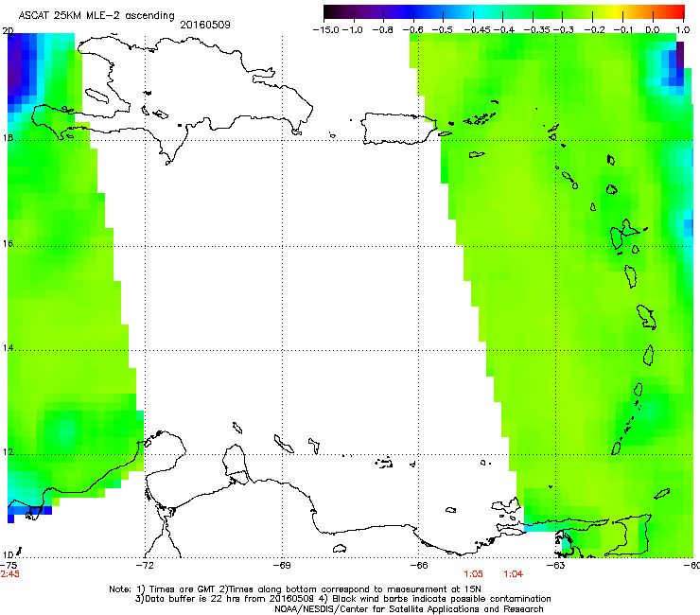Click latitude label 12 on left axis

8,452
